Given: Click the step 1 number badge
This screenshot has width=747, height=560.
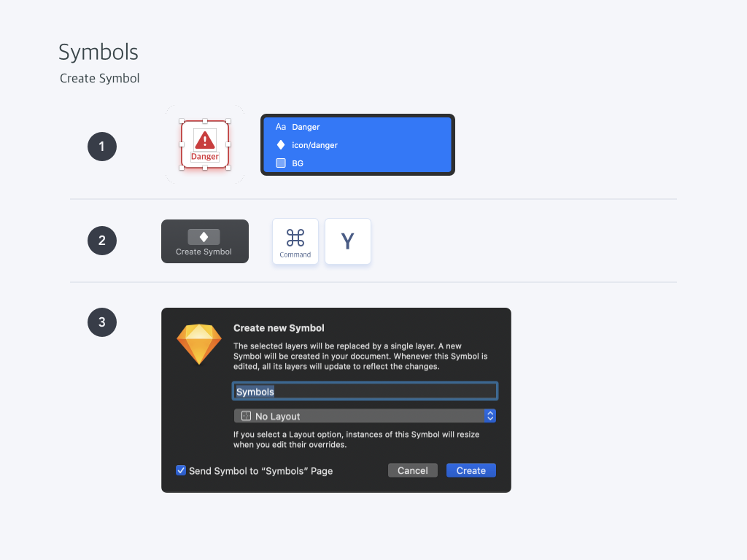Looking at the screenshot, I should [102, 147].
